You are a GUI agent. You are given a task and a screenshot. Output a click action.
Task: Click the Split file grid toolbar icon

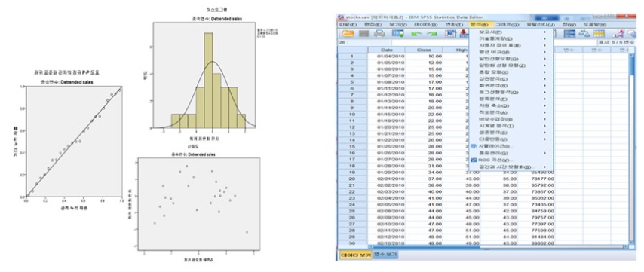[569, 34]
